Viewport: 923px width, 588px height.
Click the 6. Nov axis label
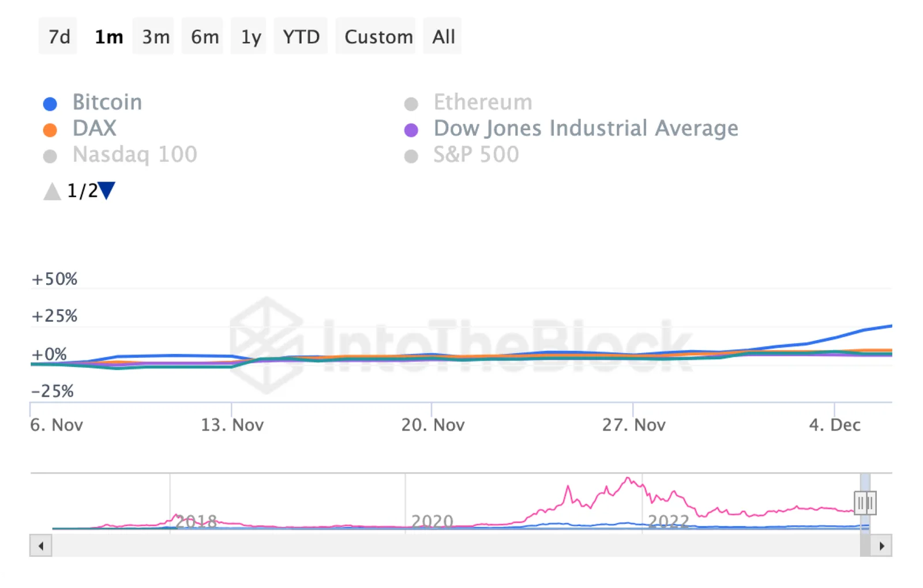(57, 425)
